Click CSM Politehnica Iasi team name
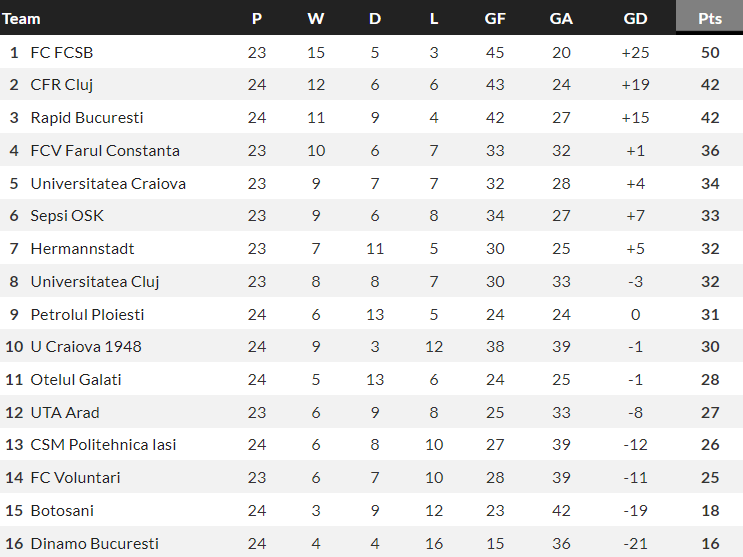Screen dimensions: 743x557 pyautogui.click(x=103, y=445)
